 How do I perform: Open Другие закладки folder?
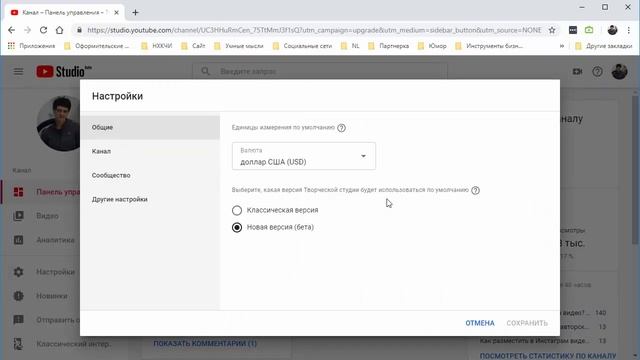604,46
